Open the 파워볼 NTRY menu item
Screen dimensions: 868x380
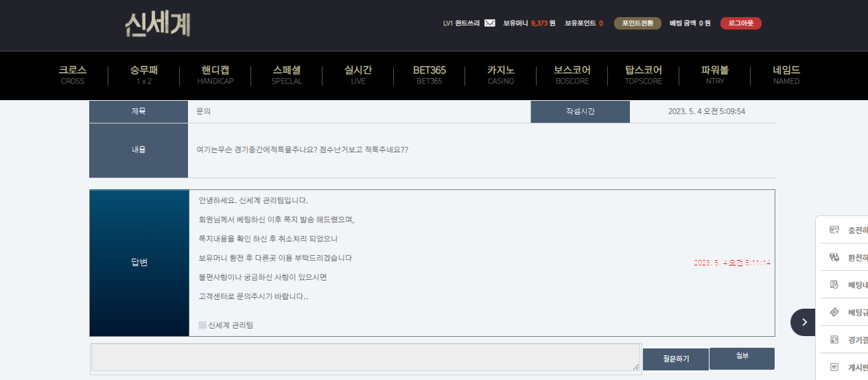[x=714, y=75]
